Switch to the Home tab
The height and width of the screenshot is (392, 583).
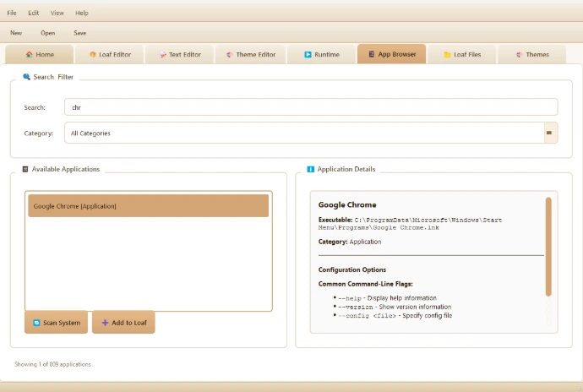40,54
